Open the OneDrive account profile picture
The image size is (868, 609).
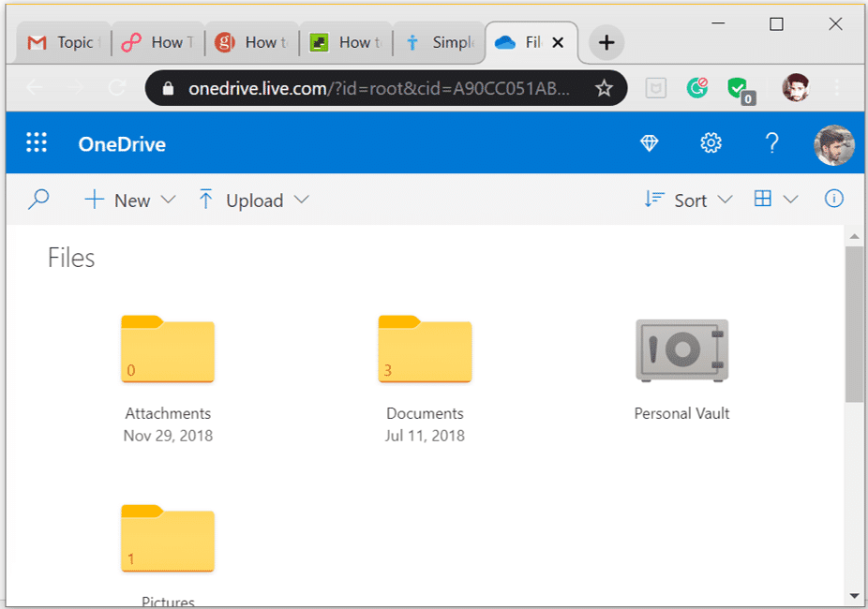[833, 145]
